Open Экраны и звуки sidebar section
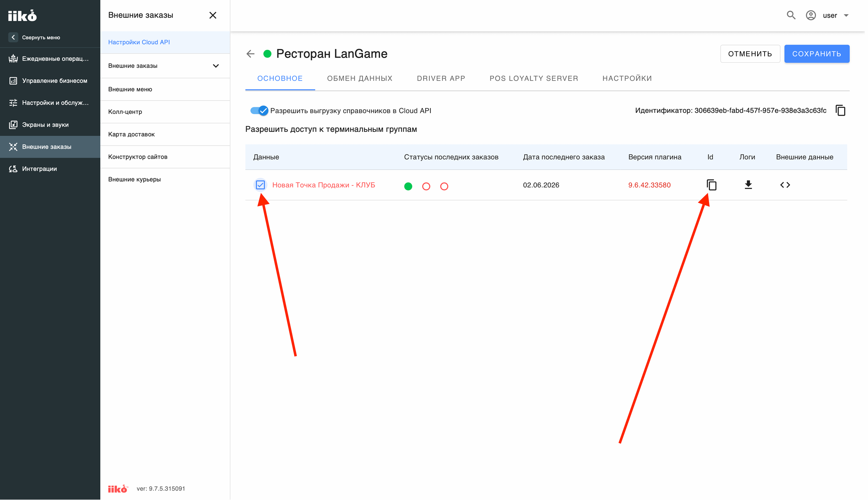 pos(50,125)
